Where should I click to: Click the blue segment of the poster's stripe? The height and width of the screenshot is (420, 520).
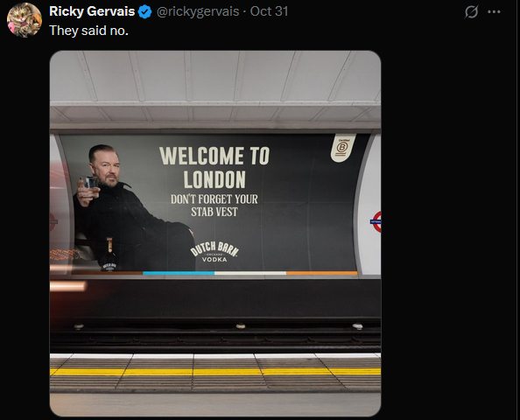pos(179,274)
